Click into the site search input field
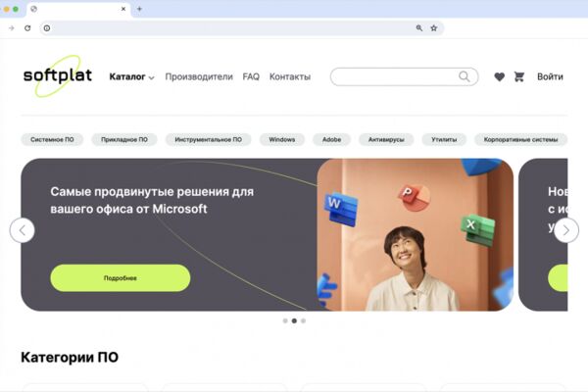 (394, 76)
